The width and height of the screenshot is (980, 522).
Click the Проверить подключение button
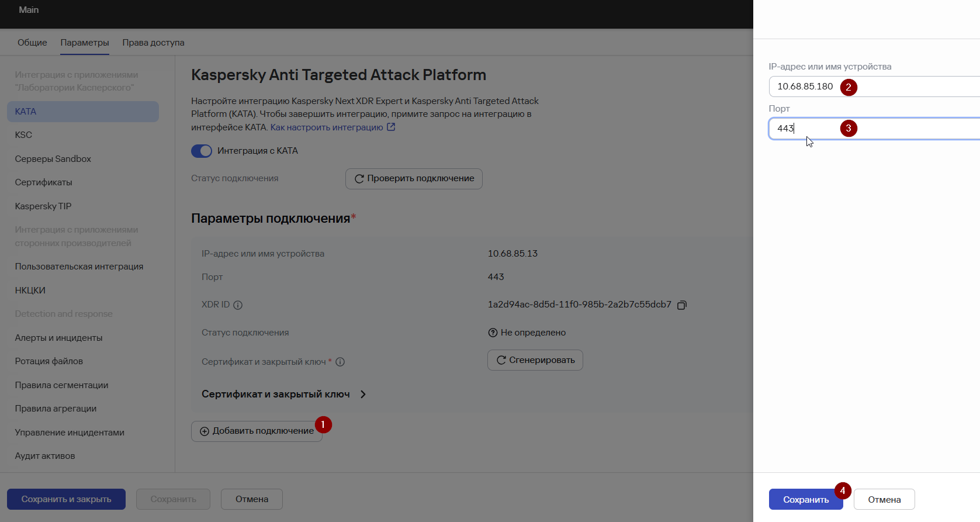pos(414,179)
